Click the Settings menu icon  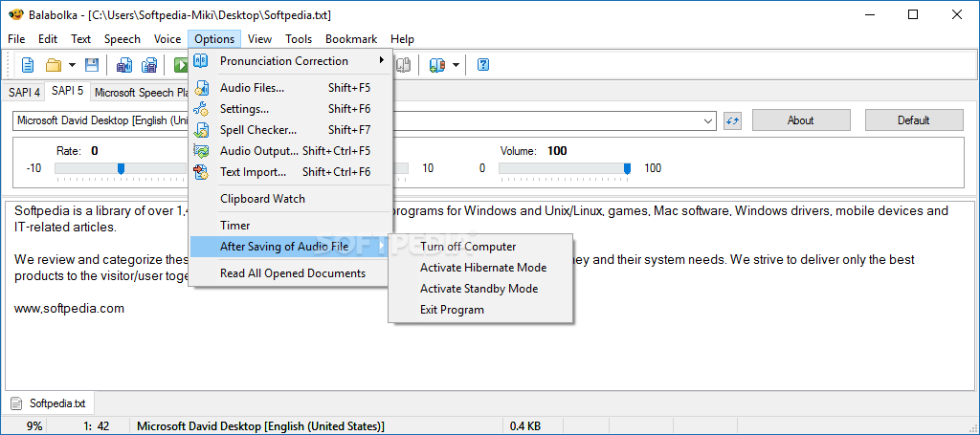pyautogui.click(x=201, y=109)
